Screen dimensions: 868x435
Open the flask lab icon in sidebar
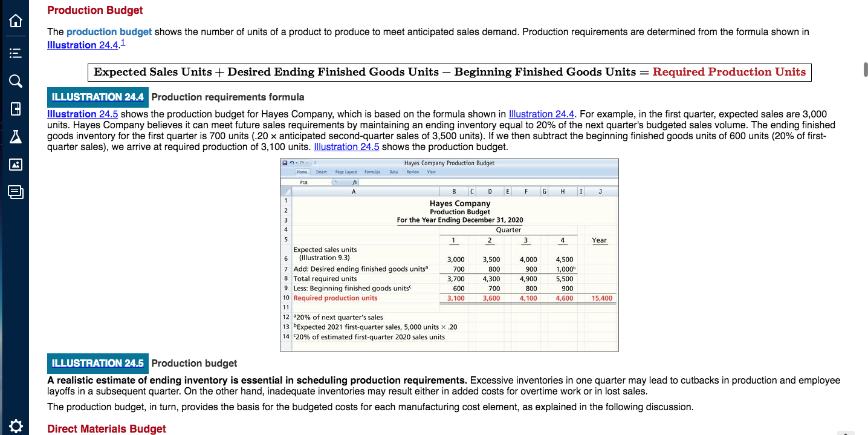16,139
